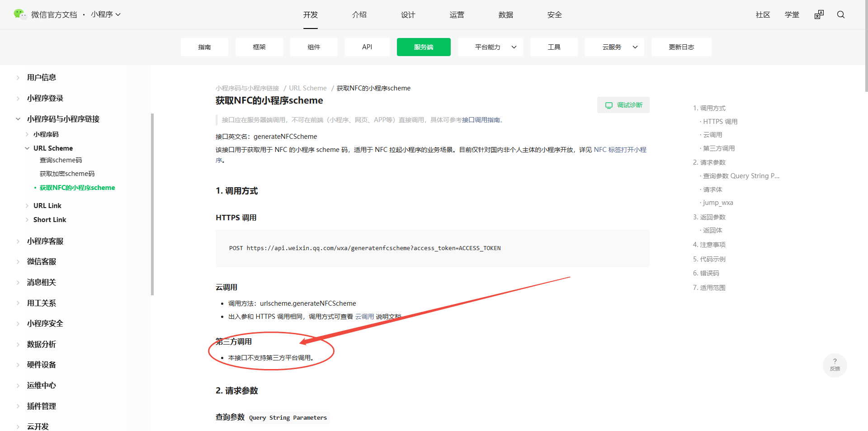The height and width of the screenshot is (431, 868).
Task: Click the 小程序码与小程序链接 breadcrumb
Action: tap(247, 88)
